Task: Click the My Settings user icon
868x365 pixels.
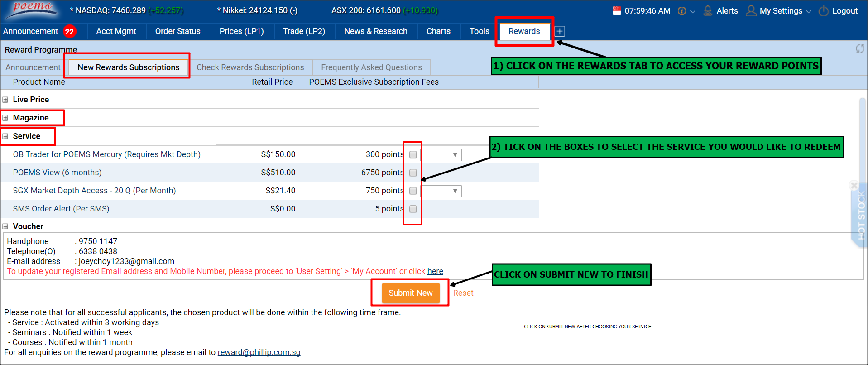Action: [x=751, y=11]
